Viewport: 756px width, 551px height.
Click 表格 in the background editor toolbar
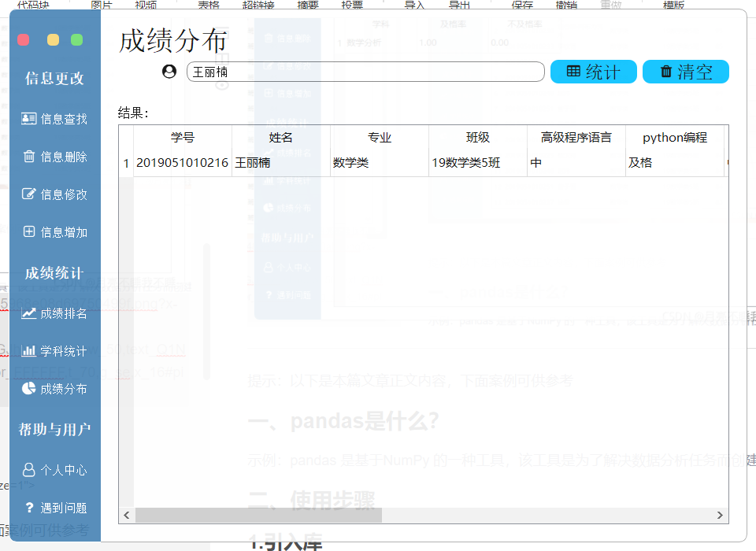tap(209, 5)
